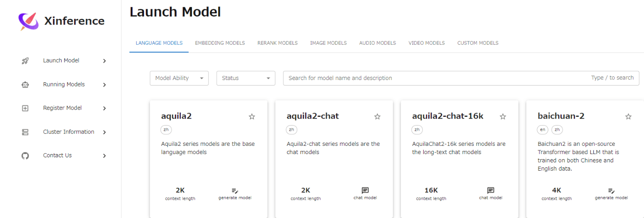Click the Xinference brand name
The image size is (644, 218).
pyautogui.click(x=75, y=21)
